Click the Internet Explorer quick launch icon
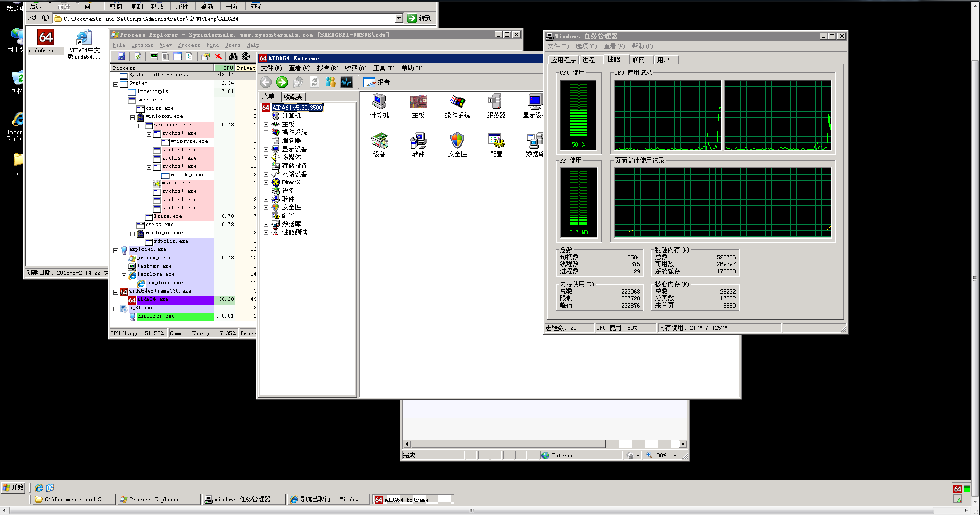 pyautogui.click(x=39, y=488)
